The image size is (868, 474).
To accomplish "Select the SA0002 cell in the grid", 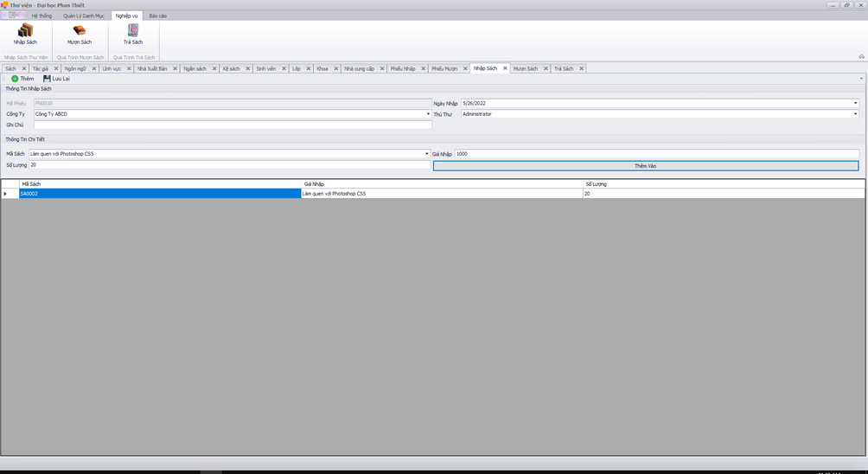I will point(160,194).
